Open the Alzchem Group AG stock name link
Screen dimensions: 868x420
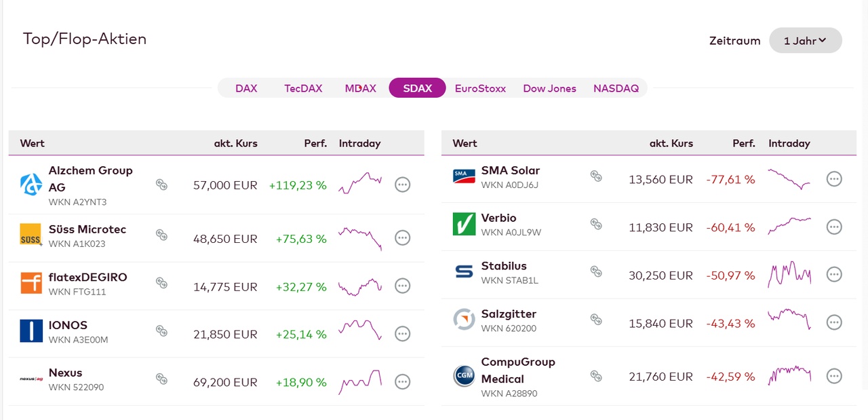pos(91,179)
